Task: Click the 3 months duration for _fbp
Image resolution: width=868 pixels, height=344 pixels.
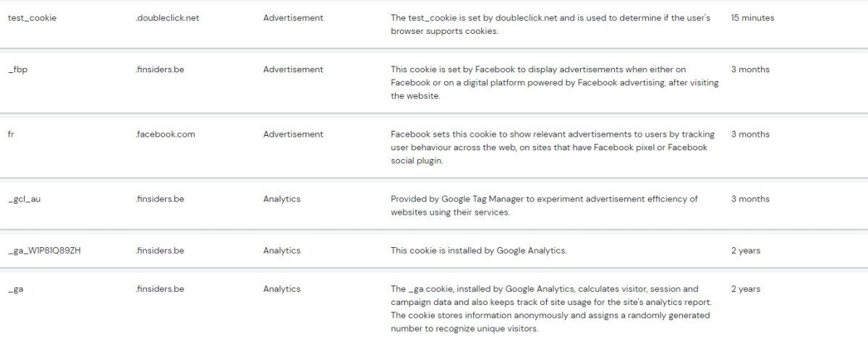Action: click(x=750, y=70)
